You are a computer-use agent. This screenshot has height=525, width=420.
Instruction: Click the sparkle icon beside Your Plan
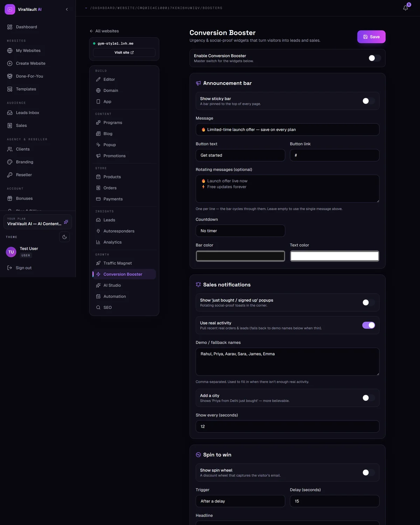66,222
